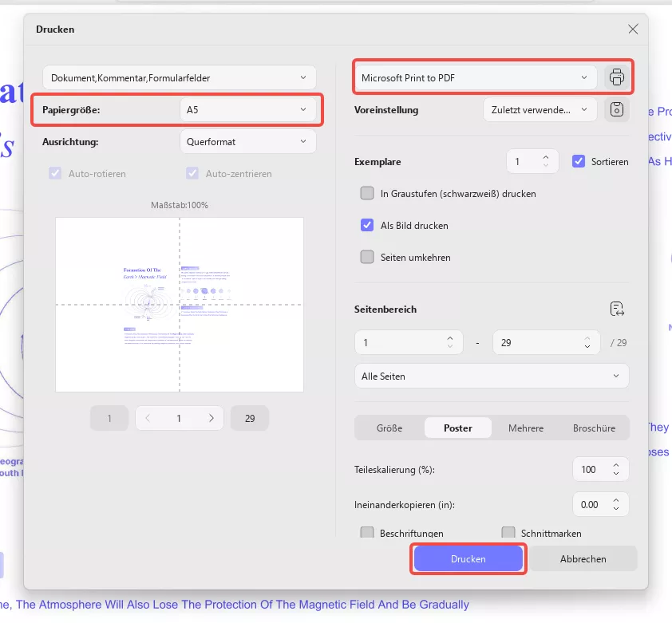Click the page range swap icon

pos(617,309)
